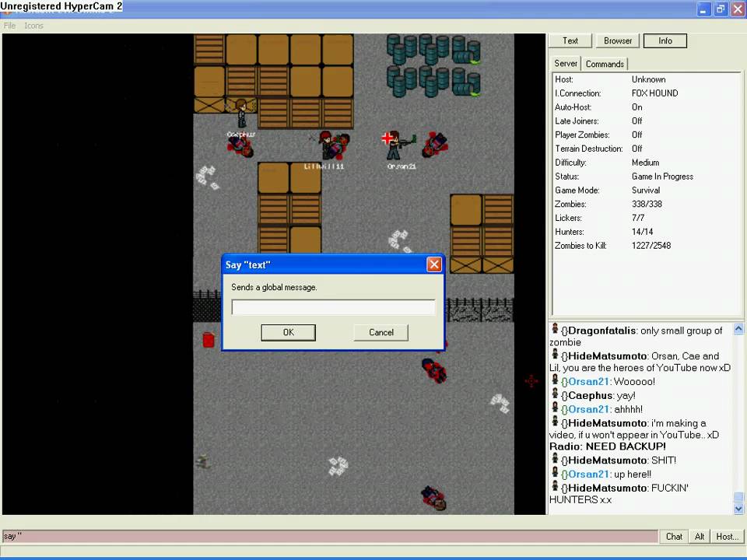This screenshot has width=747, height=560.
Task: Click the red gas canister item
Action: pyautogui.click(x=209, y=340)
